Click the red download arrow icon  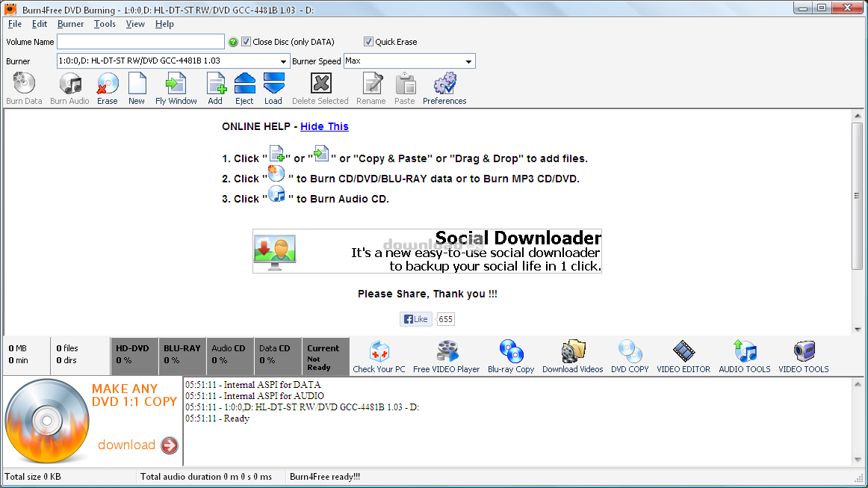pyautogui.click(x=170, y=445)
